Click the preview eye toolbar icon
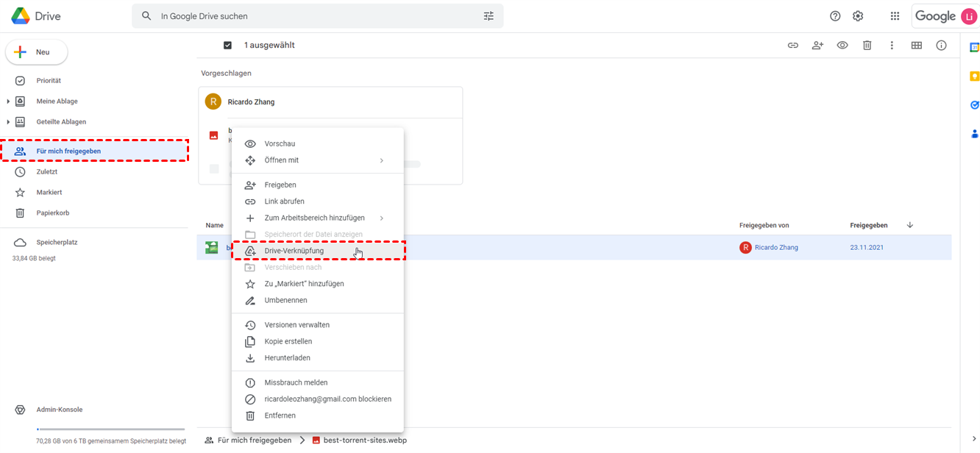Viewport: 980px width, 453px height. point(842,46)
